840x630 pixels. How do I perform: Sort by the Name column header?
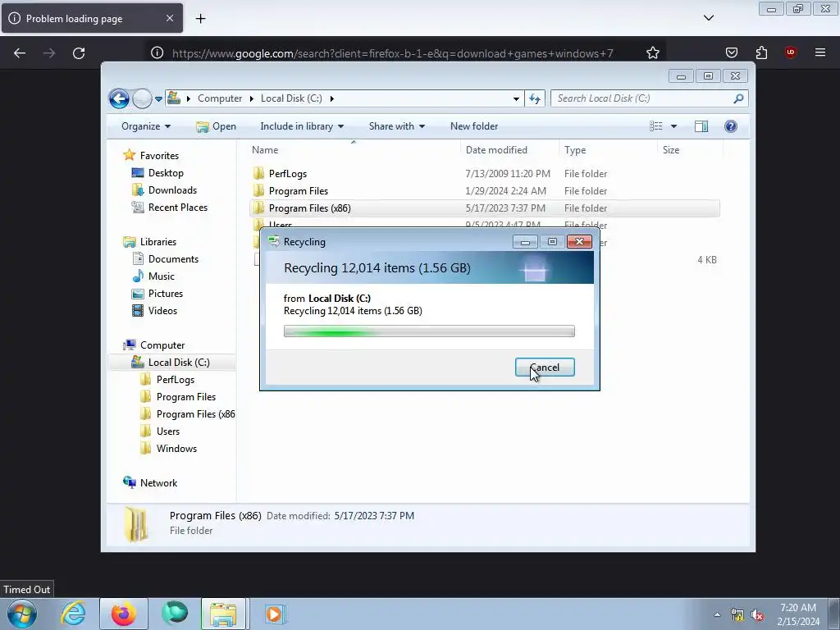coord(354,150)
